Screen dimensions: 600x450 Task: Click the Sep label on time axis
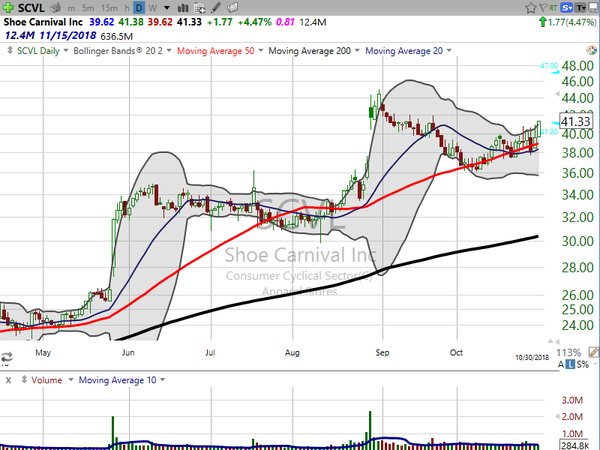pyautogui.click(x=382, y=352)
